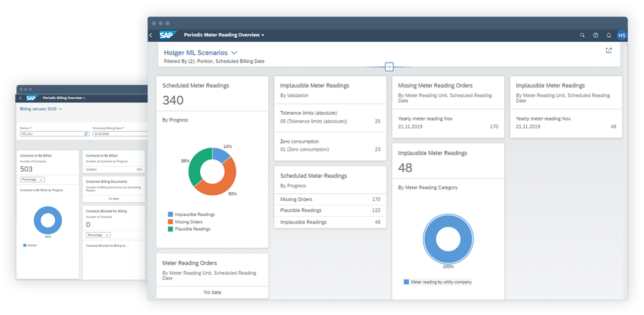Click the value help icon in Portion field
This screenshot has height=315, width=644.
point(86,134)
